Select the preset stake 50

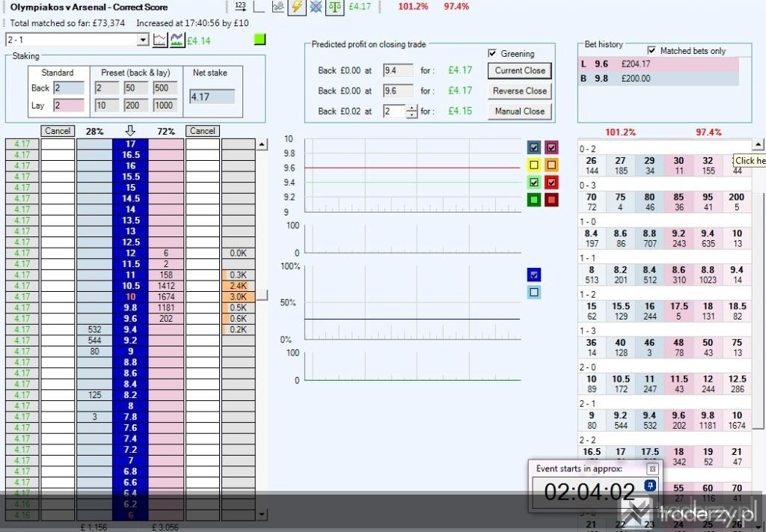point(136,88)
